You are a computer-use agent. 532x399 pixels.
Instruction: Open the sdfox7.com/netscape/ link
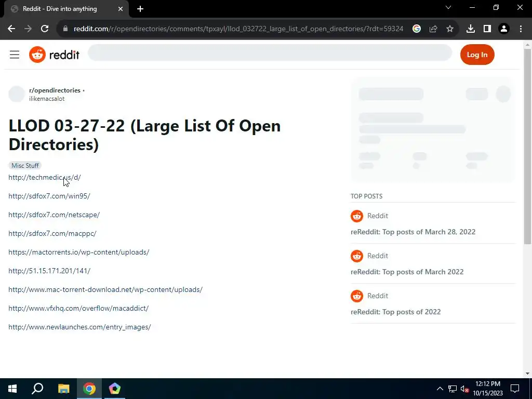coord(54,215)
